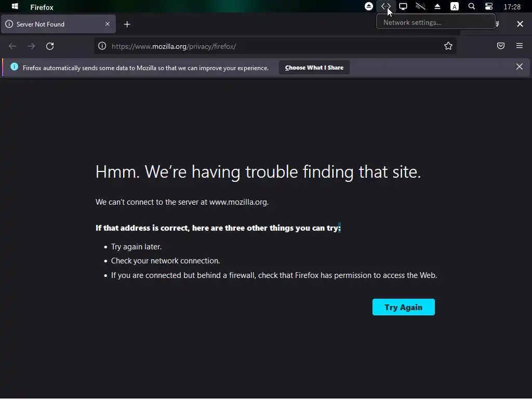The image size is (532, 399).
Task: Open the keyboard input 'A' indicator
Action: [x=454, y=6]
